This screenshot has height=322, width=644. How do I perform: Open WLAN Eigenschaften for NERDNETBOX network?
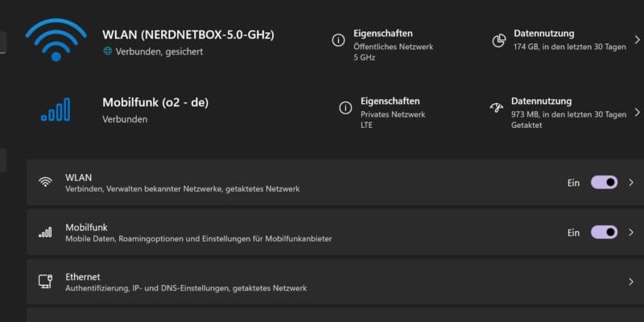pyautogui.click(x=383, y=34)
